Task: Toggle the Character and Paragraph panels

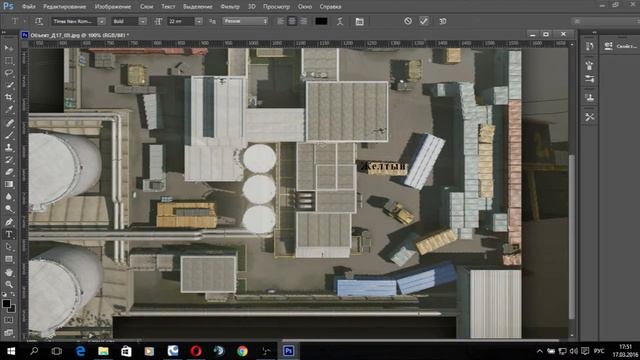Action: click(360, 21)
